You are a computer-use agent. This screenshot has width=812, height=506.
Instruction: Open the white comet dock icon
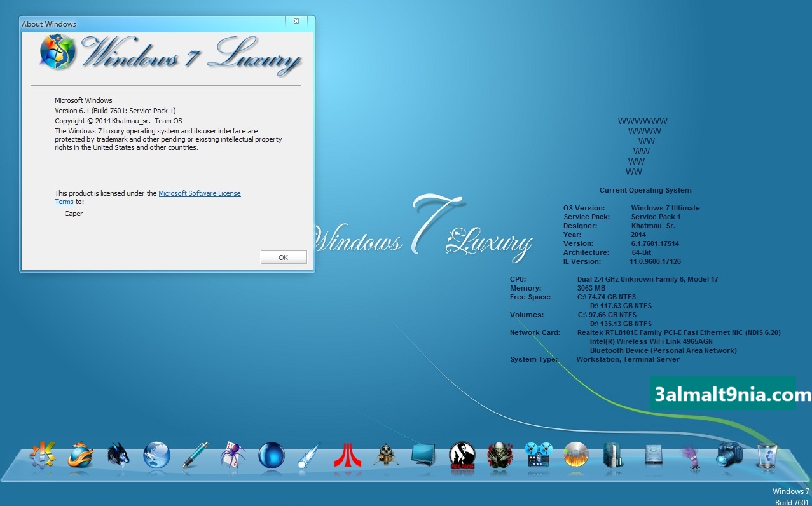310,456
